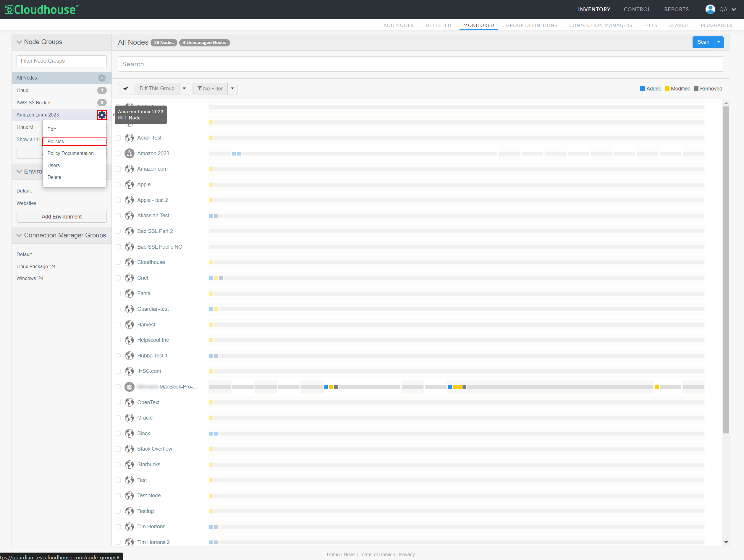
Task: Open the No Filter dropdown arrow
Action: pos(232,89)
